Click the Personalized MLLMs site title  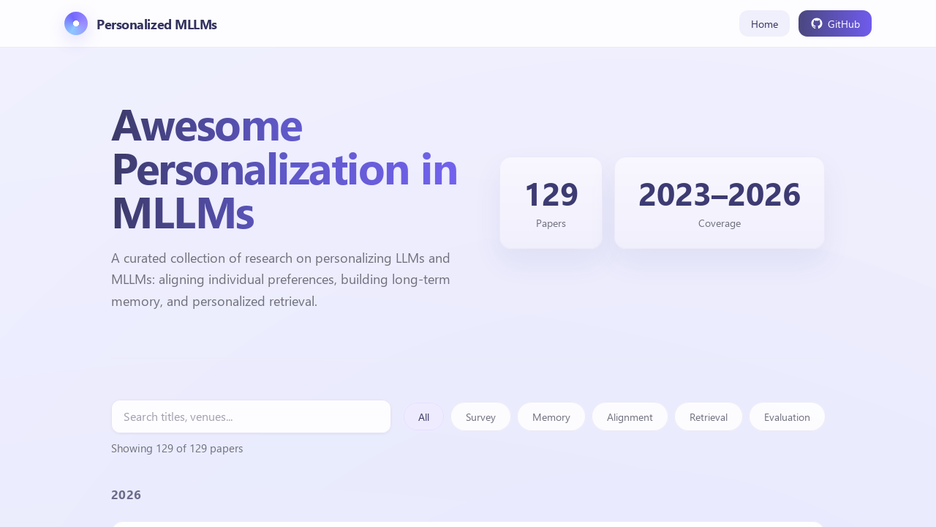156,24
